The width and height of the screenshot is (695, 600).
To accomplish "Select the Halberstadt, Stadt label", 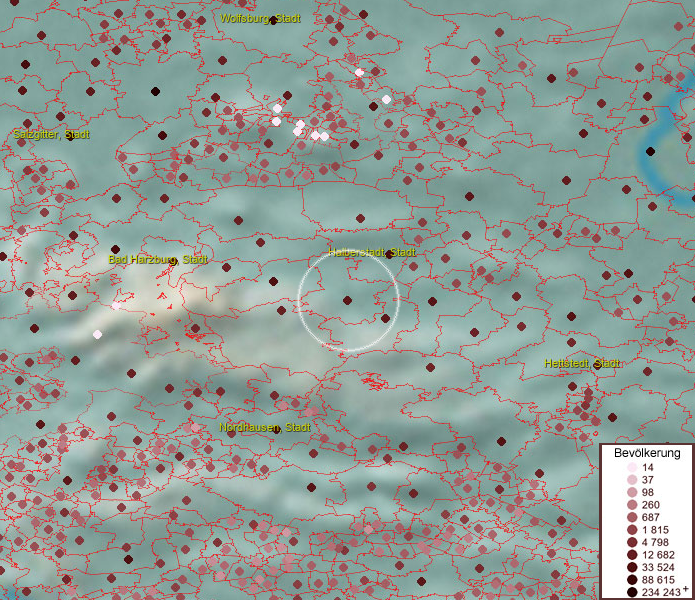I will click(372, 252).
